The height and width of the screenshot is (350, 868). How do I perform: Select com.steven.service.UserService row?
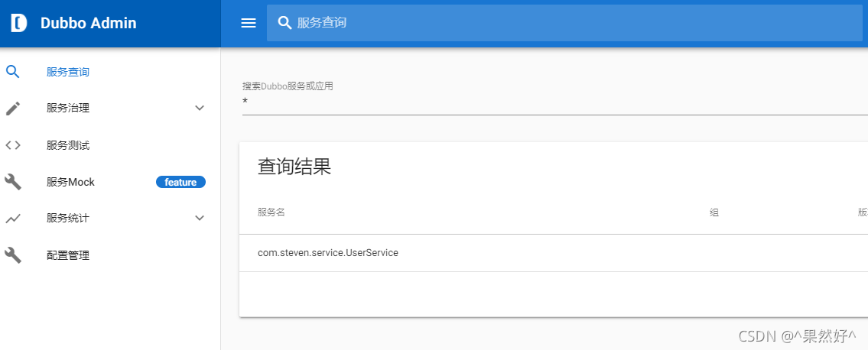(x=554, y=253)
